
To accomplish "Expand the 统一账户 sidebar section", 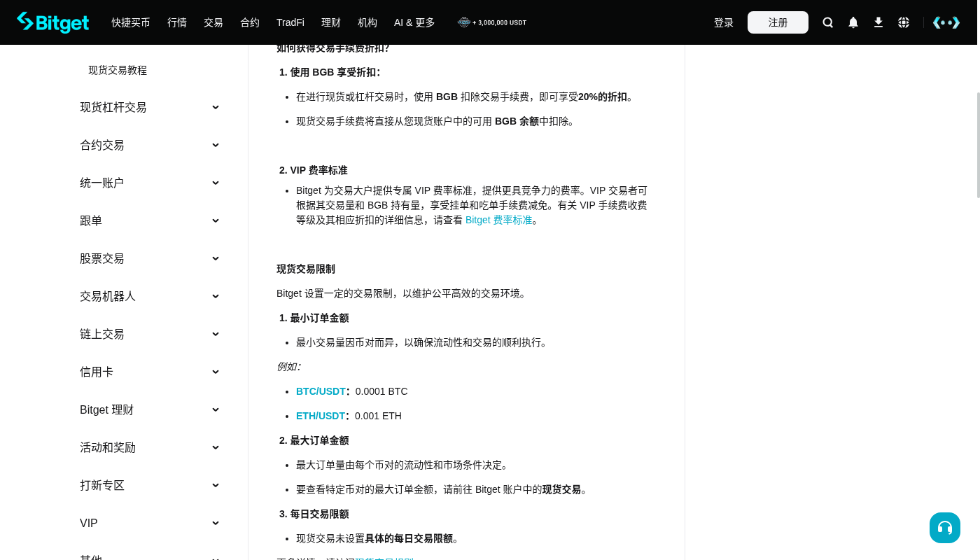I will (150, 183).
